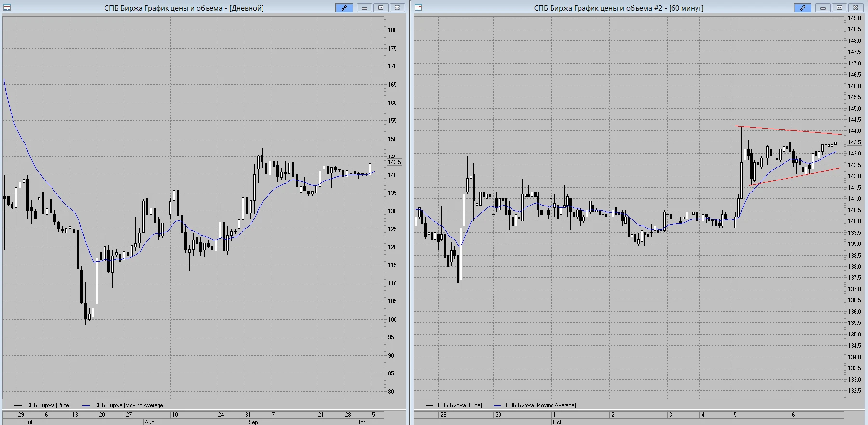The width and height of the screenshot is (868, 425).
Task: Minimize the Дневной chart window
Action: (x=365, y=8)
